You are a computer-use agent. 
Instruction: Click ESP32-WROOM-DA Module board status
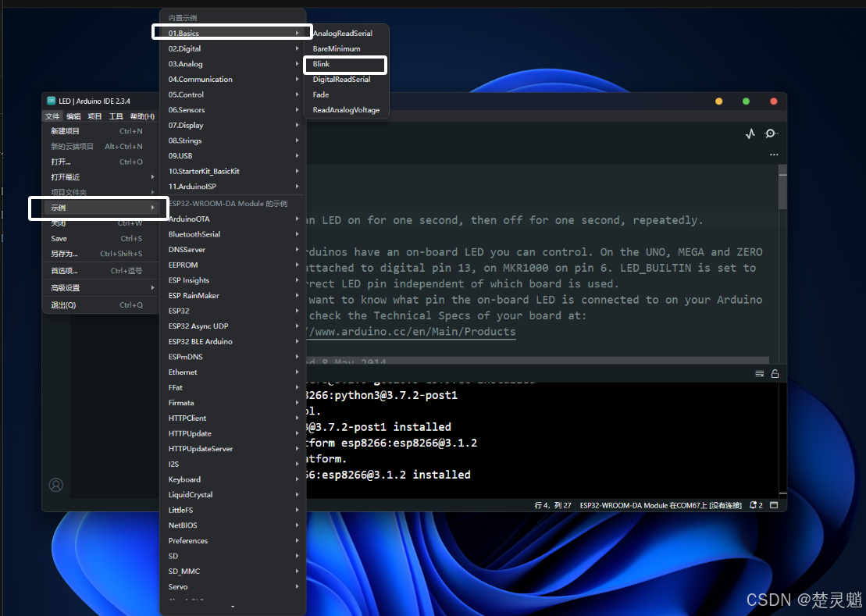point(661,505)
